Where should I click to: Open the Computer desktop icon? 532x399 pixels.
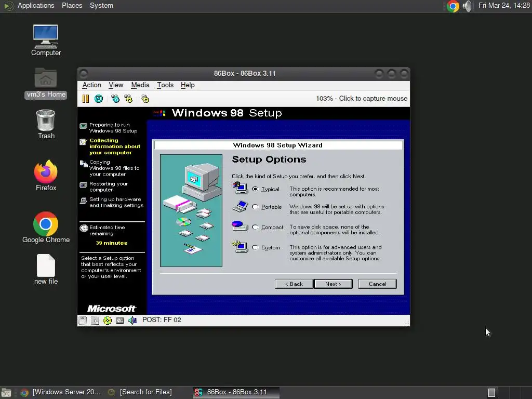[46, 40]
